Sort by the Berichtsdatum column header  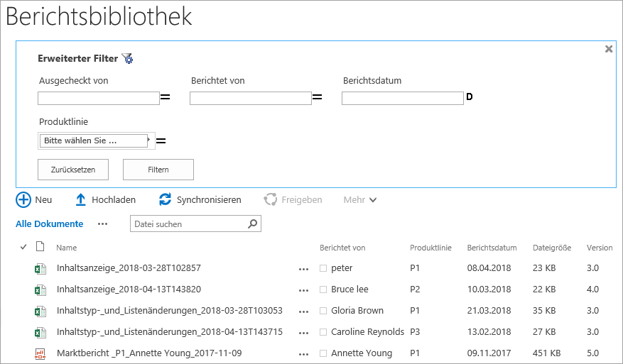492,248
